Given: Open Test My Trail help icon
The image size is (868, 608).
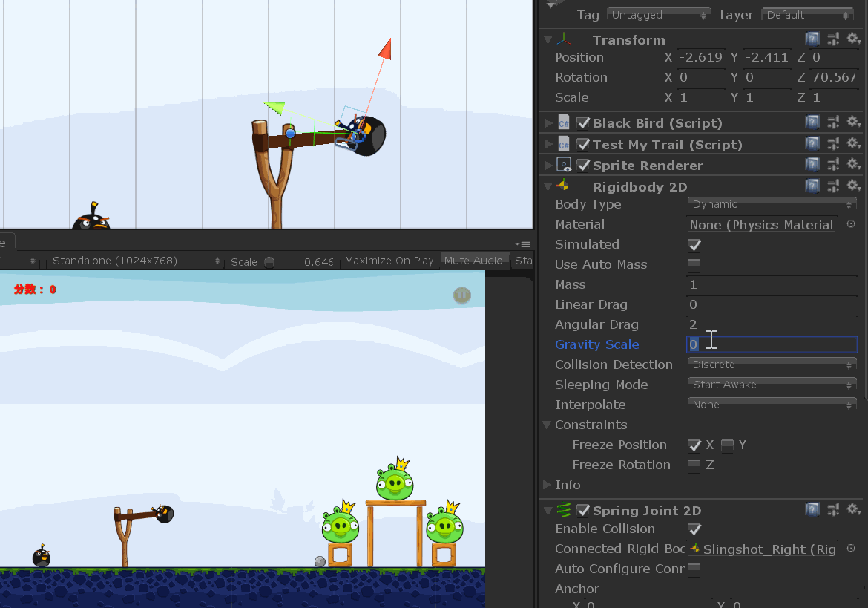Looking at the screenshot, I should point(812,144).
